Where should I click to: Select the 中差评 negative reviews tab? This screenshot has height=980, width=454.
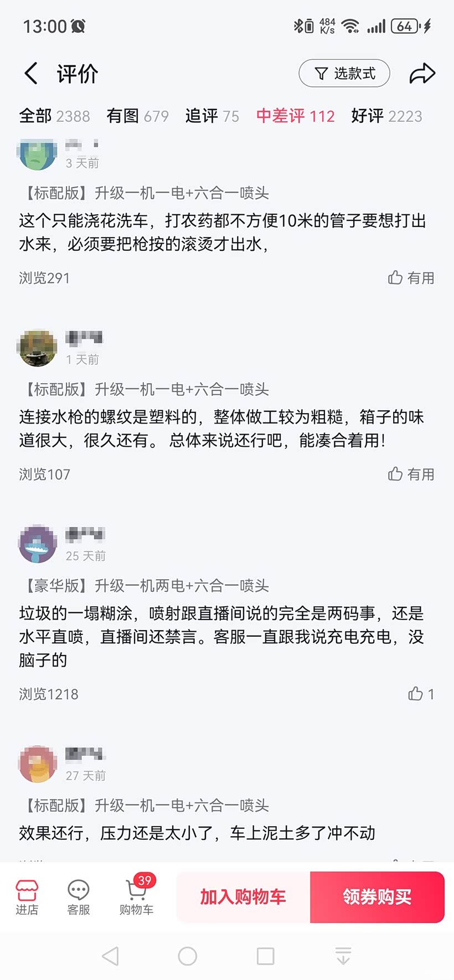[x=295, y=116]
